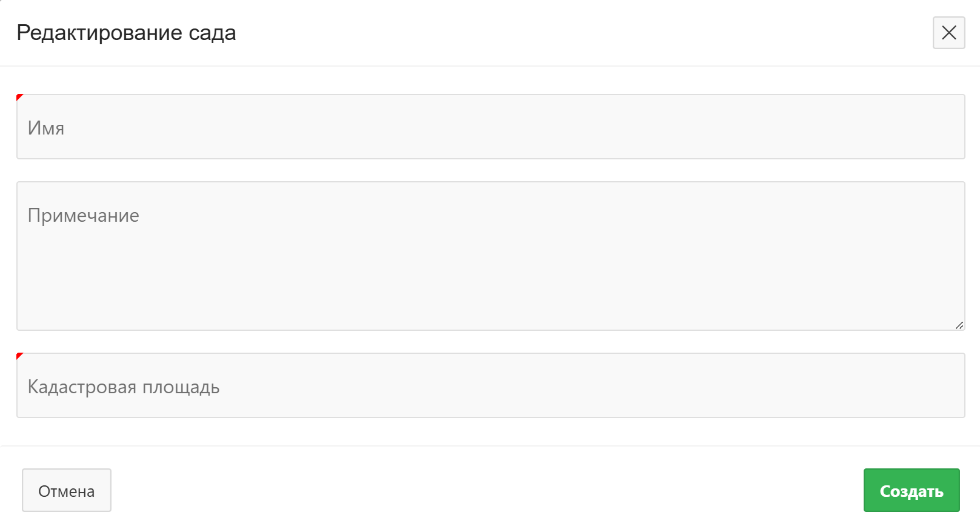Select the 'Кадастровая площадь' input field
This screenshot has height=532, width=980.
(x=490, y=386)
